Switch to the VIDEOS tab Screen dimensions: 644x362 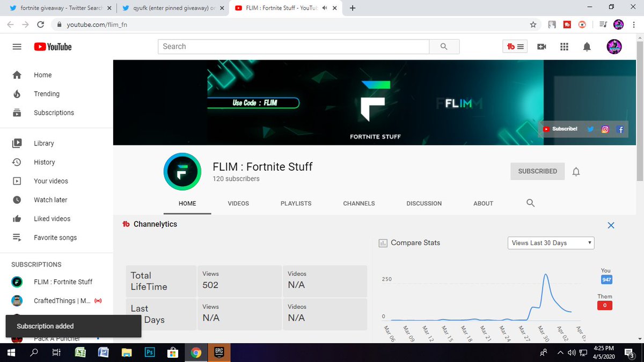[x=238, y=203]
